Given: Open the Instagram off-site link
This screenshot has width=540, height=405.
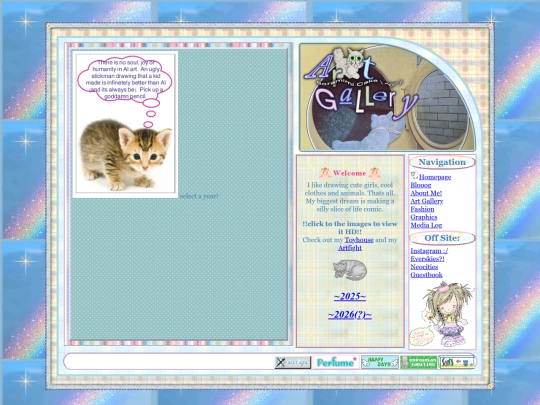Looking at the screenshot, I should pyautogui.click(x=429, y=251).
